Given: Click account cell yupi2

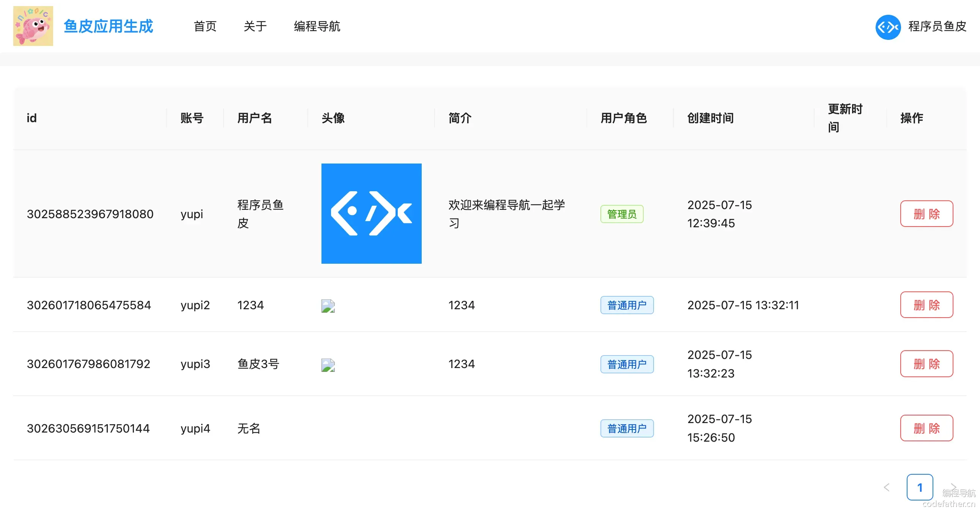Looking at the screenshot, I should pyautogui.click(x=195, y=305).
